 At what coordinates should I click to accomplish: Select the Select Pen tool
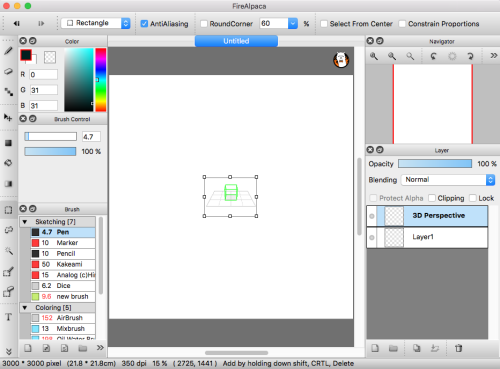(8, 272)
